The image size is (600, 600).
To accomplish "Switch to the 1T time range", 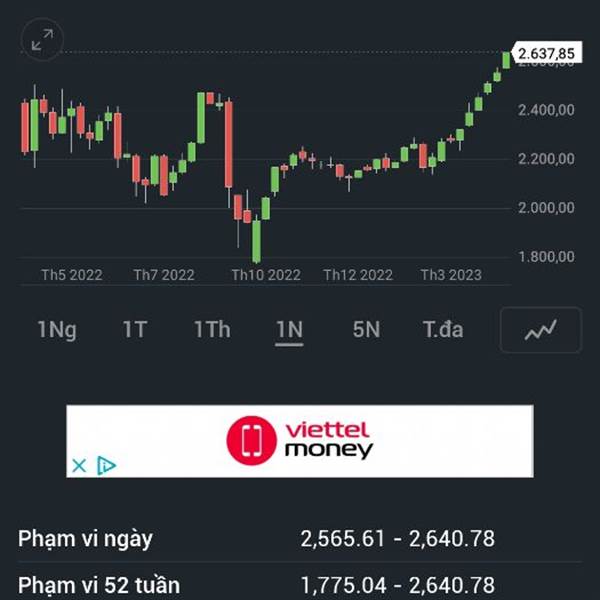I will 135,330.
